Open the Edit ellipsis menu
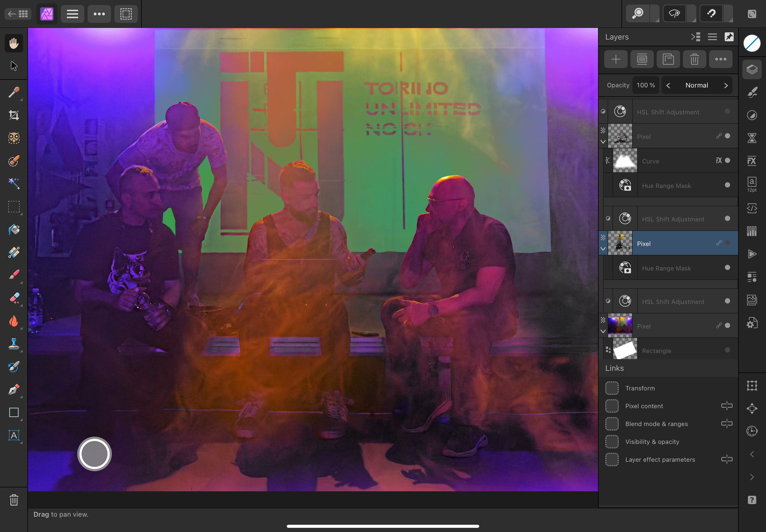Image resolution: width=766 pixels, height=532 pixels. click(x=99, y=14)
